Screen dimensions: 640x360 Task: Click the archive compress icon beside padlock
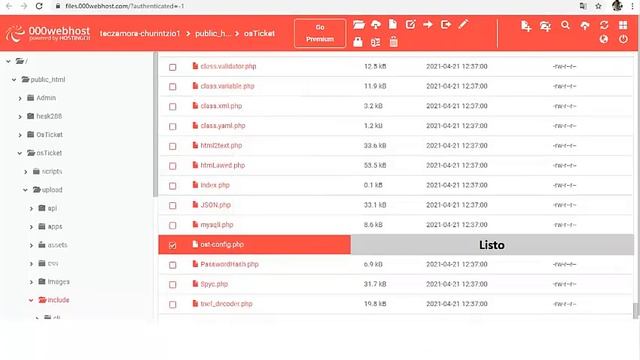tap(376, 42)
